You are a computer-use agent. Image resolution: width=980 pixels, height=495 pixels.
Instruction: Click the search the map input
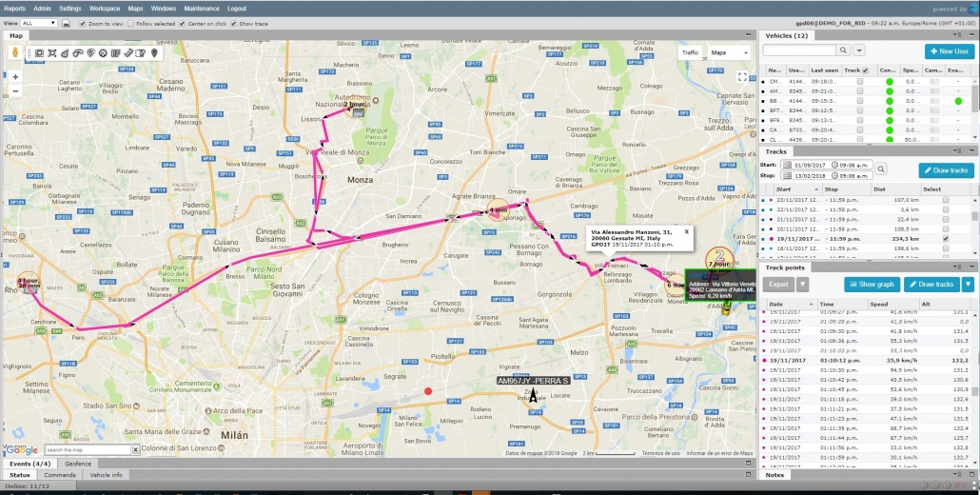click(88, 450)
